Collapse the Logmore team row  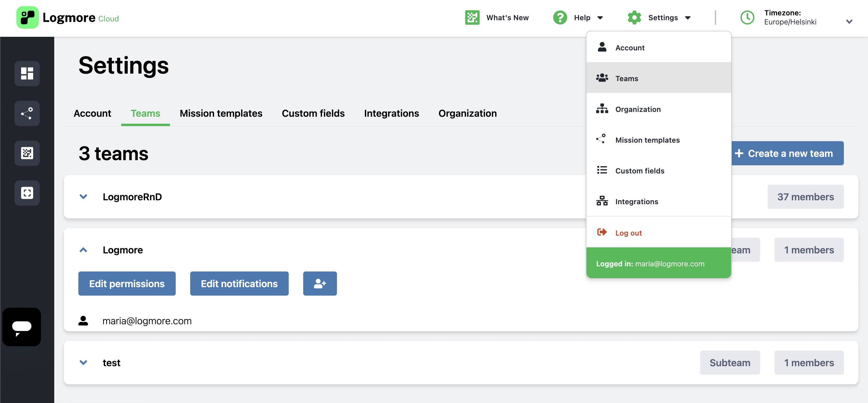click(83, 250)
